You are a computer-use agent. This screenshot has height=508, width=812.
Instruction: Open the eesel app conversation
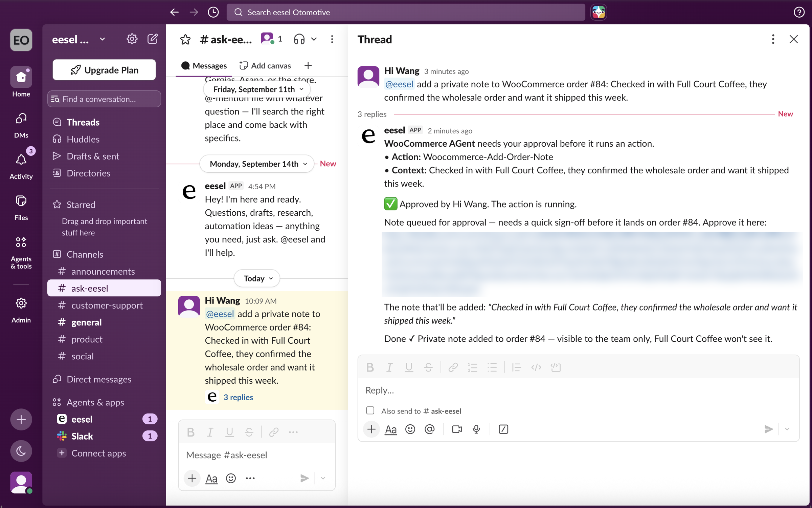(104, 419)
